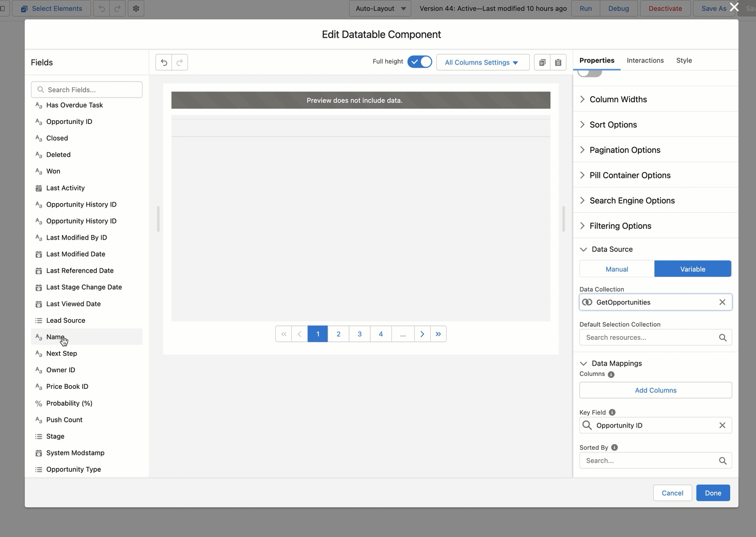Clear the GetOpportunities data collection

722,303
